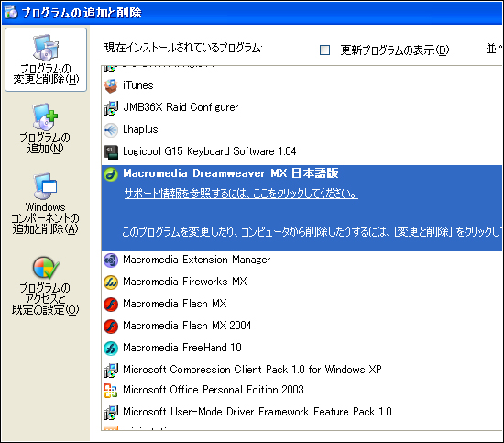Select iTunes in the program list
This screenshot has height=443, width=504.
(138, 85)
